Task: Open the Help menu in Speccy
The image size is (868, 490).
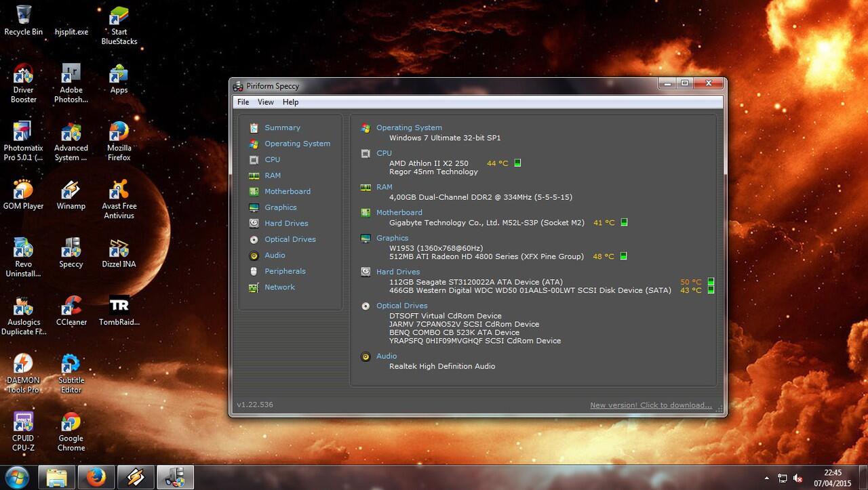Action: click(x=290, y=102)
